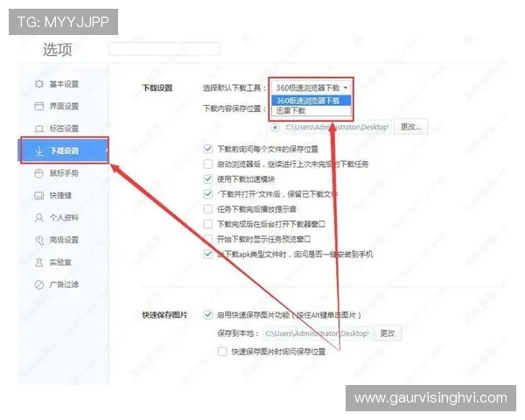525x420 pixels.
Task: Click the 界面设置 window icon
Action: [39, 106]
